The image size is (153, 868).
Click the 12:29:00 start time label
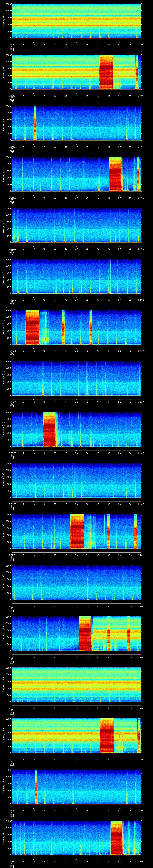tap(12, 402)
